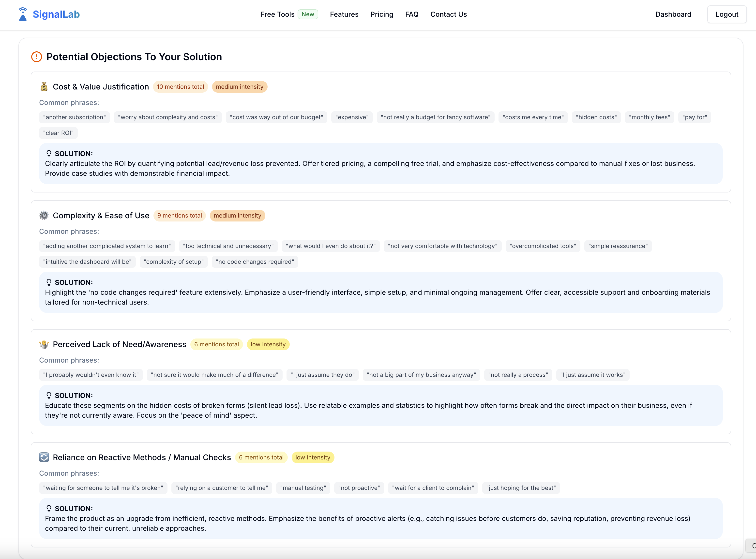Open the Features nav link

pyautogui.click(x=344, y=15)
